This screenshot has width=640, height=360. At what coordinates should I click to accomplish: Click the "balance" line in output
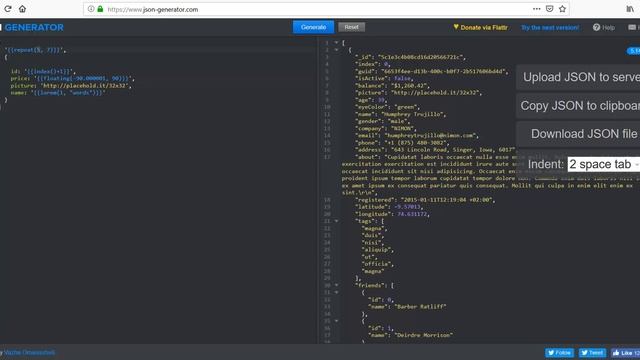pos(392,86)
